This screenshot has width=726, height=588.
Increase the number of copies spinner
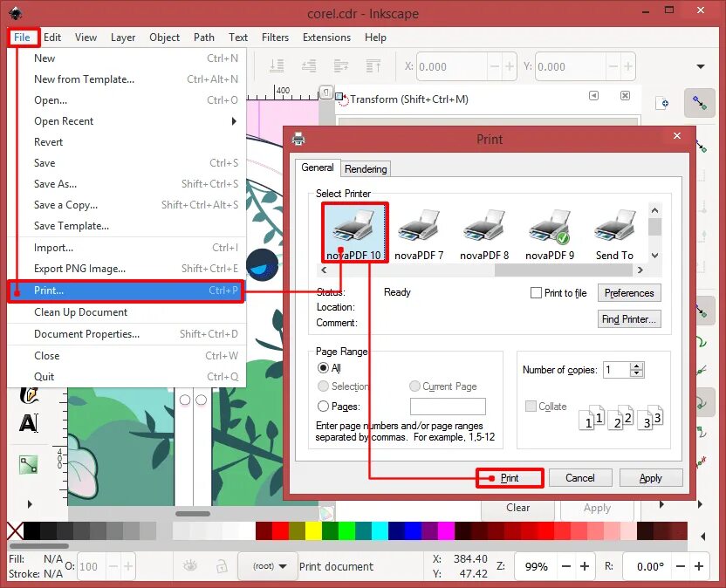point(637,366)
